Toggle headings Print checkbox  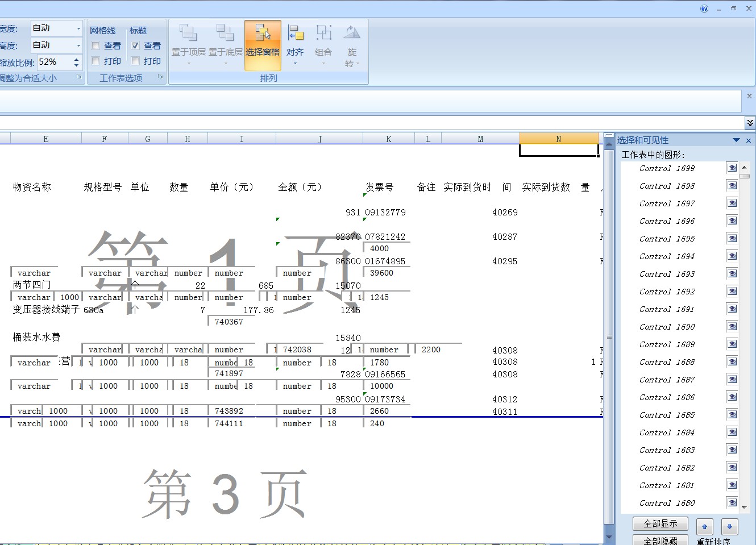[135, 61]
